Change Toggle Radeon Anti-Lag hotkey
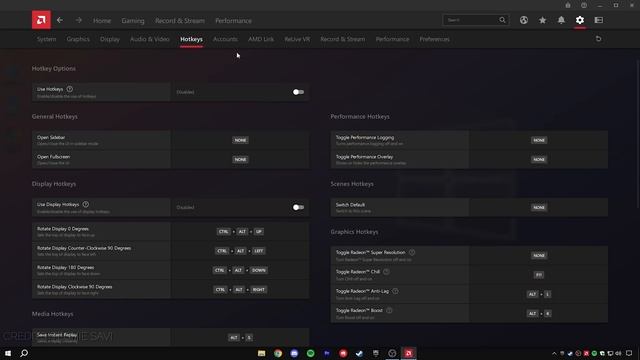The height and width of the screenshot is (360, 640). pyautogui.click(x=539, y=294)
